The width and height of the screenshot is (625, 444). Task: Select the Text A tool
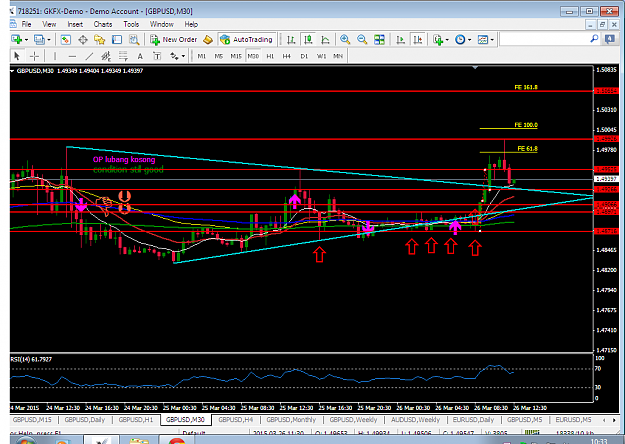(x=140, y=56)
